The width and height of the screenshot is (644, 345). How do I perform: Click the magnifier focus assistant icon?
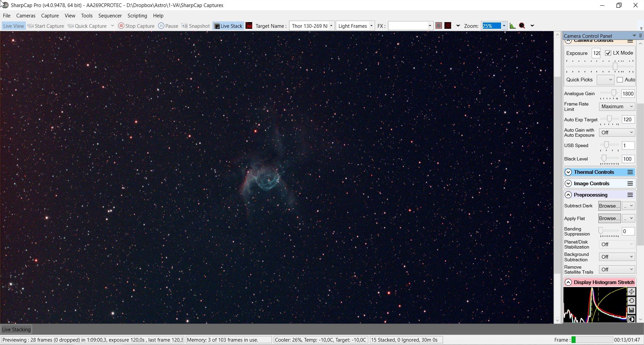click(x=522, y=26)
